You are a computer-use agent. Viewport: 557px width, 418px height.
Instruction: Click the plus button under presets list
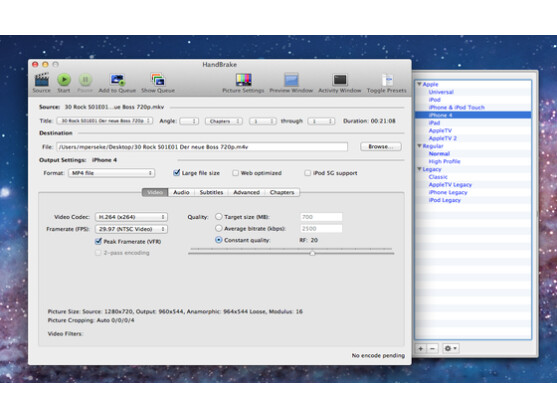[421, 348]
